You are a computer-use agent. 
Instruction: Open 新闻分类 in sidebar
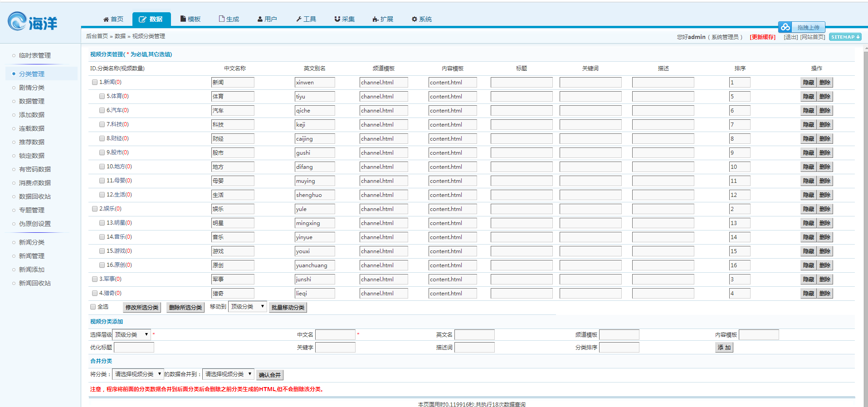[x=32, y=242]
